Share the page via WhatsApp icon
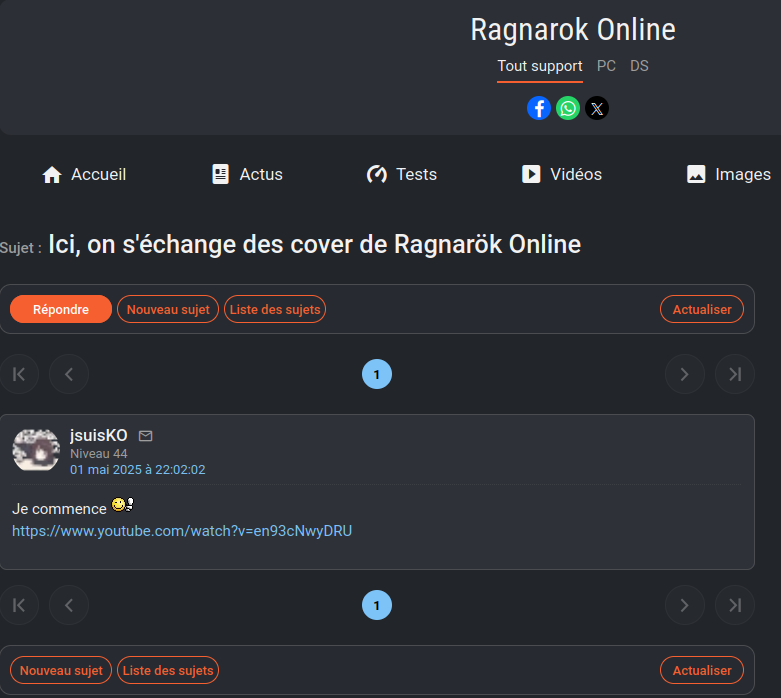Image resolution: width=781 pixels, height=698 pixels. coord(568,108)
